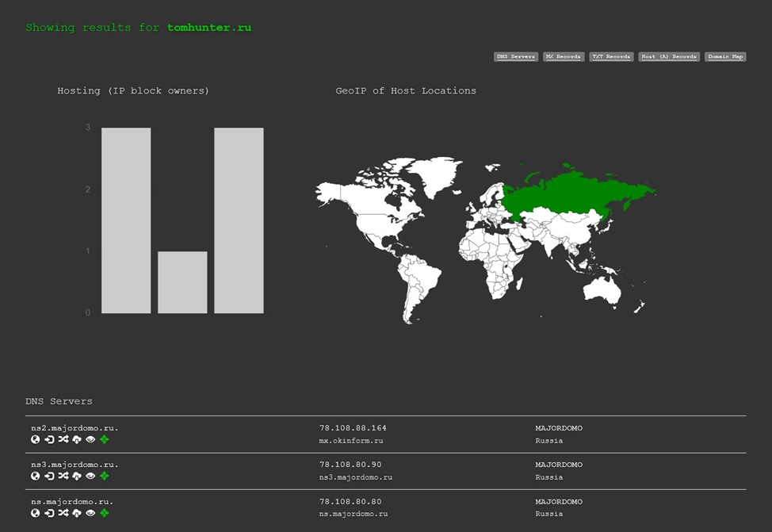Click the eye icon under ns.majordomo.ru.

tap(90, 513)
